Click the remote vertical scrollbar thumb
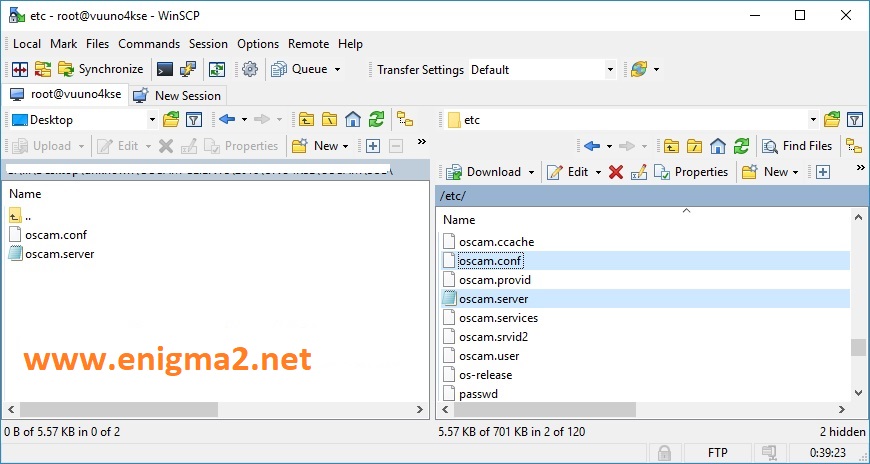 [858, 347]
